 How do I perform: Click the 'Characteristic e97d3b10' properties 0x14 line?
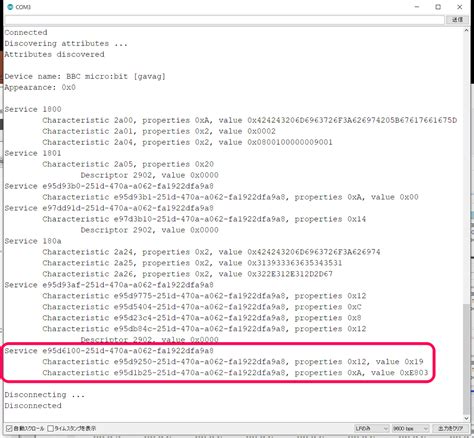click(x=204, y=219)
